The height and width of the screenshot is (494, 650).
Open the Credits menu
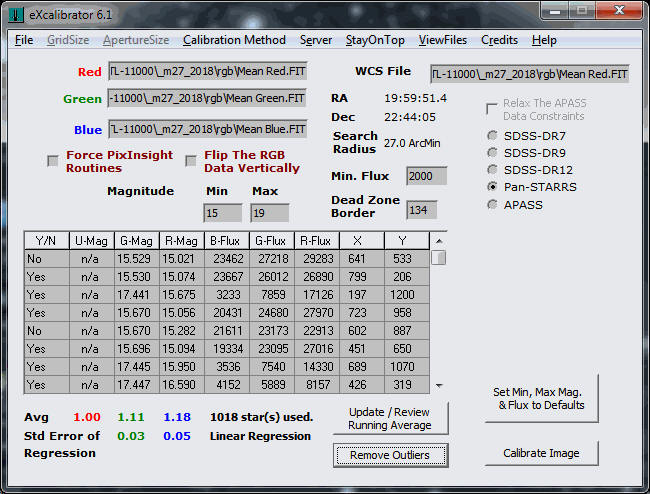click(500, 40)
